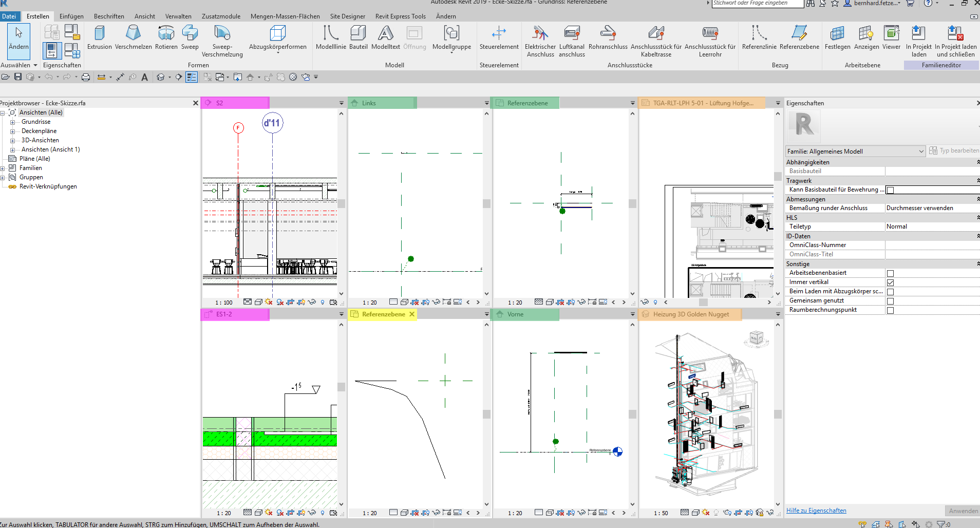Image resolution: width=980 pixels, height=528 pixels.
Task: Switch to the Einfügen ribbon tab
Action: [x=71, y=16]
